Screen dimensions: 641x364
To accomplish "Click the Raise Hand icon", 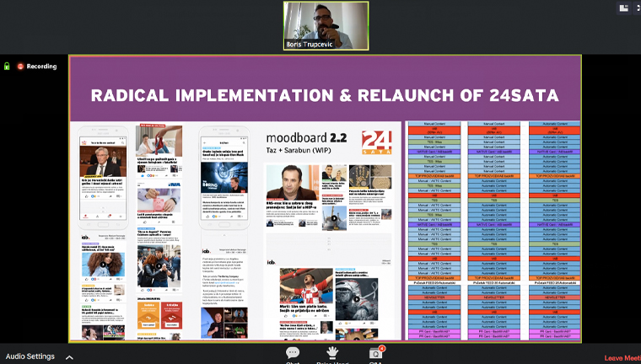I will 332,352.
